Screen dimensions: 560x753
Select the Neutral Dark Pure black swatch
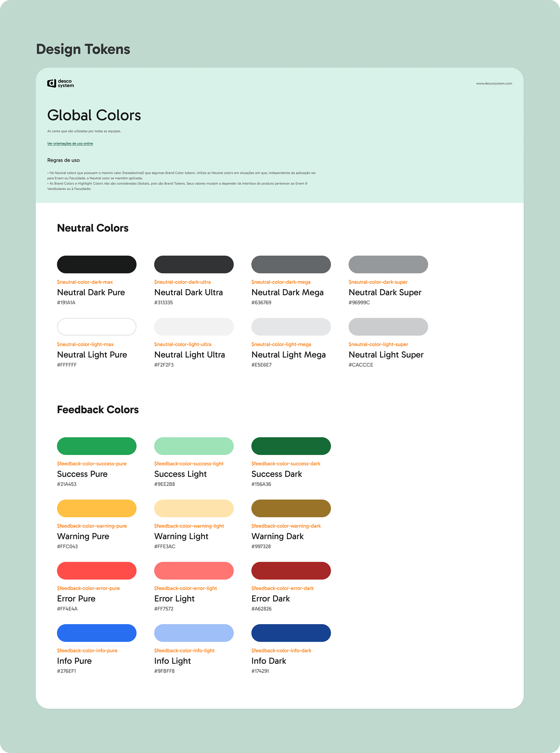click(97, 264)
